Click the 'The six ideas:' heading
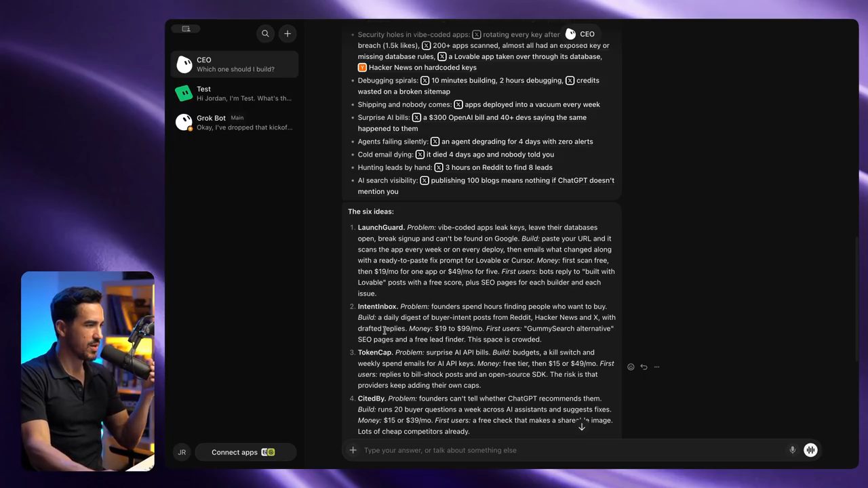The width and height of the screenshot is (868, 488). pyautogui.click(x=371, y=211)
